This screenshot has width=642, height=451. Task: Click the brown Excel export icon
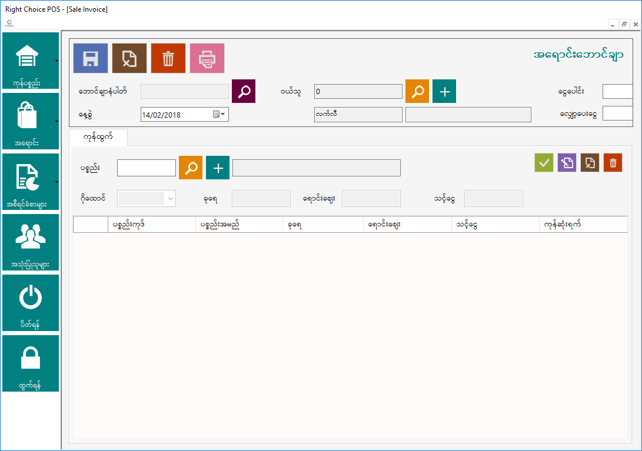(129, 58)
